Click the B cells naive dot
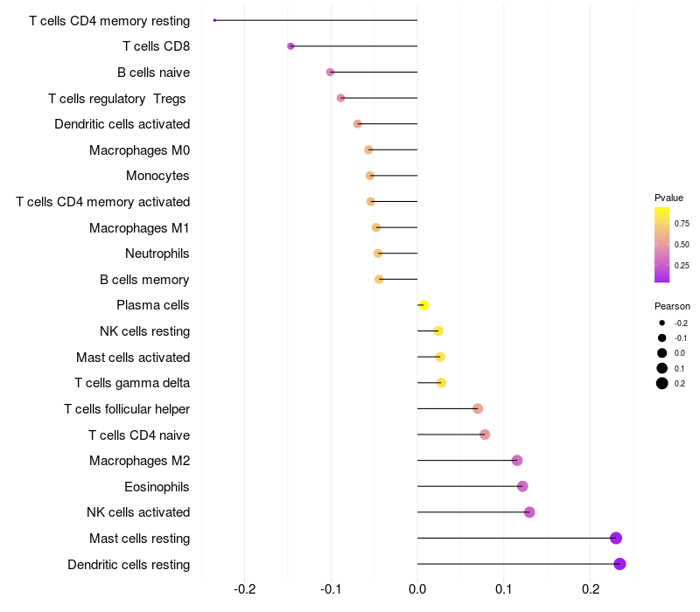Viewport: 700px width, 612px height. click(330, 72)
